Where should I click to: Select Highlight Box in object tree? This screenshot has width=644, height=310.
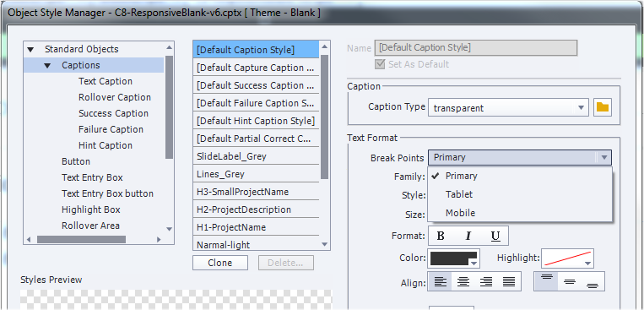point(91,209)
